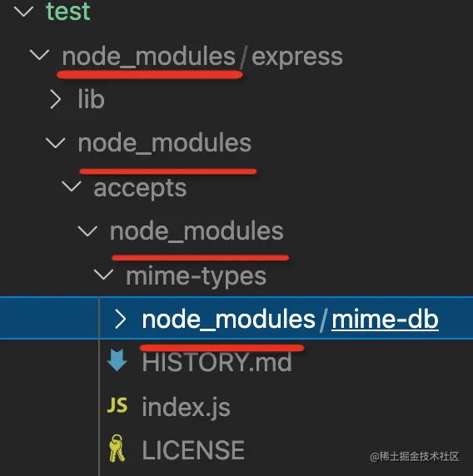473x476 pixels.
Task: Open the underlined mime-db path segment
Action: [x=385, y=320]
